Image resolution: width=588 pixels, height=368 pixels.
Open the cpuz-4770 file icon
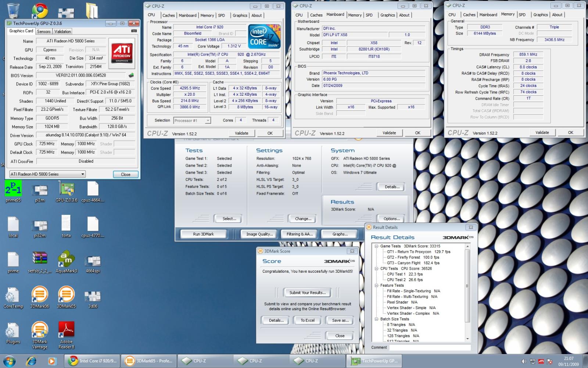[93, 227]
